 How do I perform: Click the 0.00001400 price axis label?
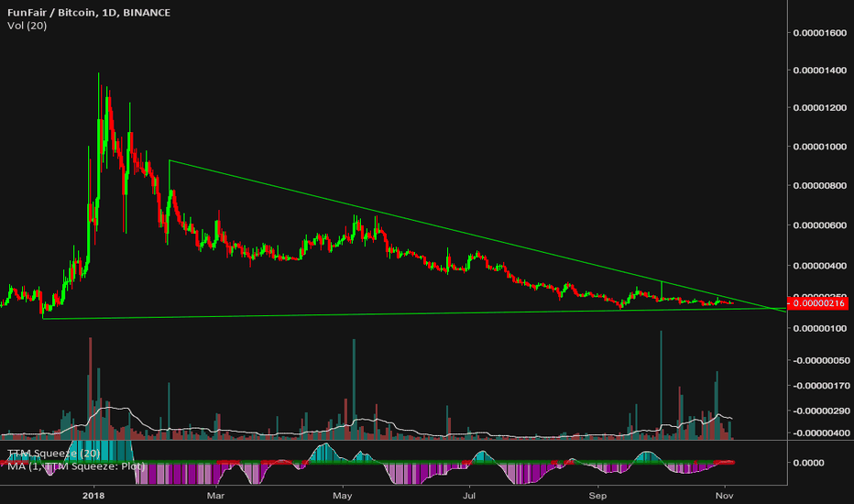point(820,71)
